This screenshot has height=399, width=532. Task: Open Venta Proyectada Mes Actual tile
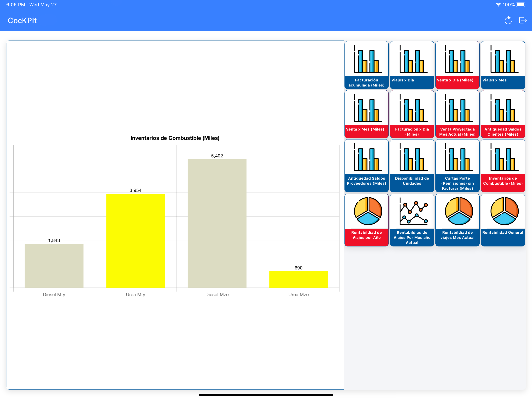(x=457, y=114)
